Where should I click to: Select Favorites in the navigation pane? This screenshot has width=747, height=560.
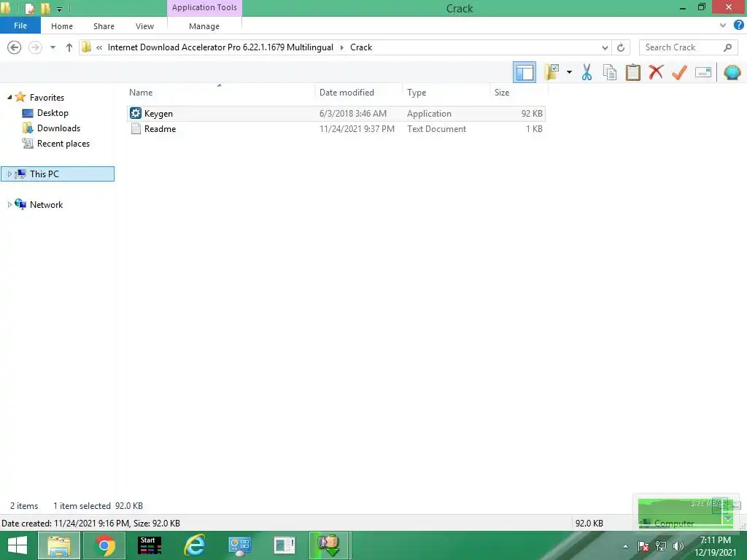tap(47, 97)
